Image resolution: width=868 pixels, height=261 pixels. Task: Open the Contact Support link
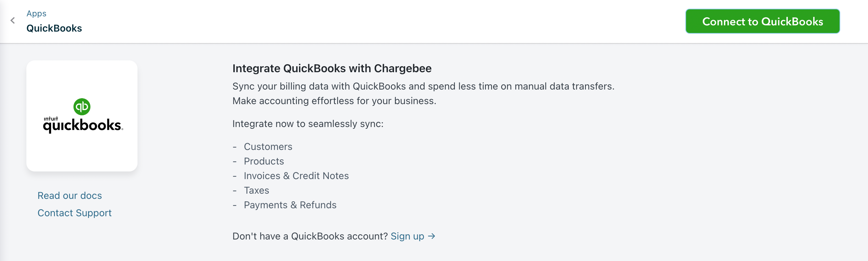[x=75, y=213]
